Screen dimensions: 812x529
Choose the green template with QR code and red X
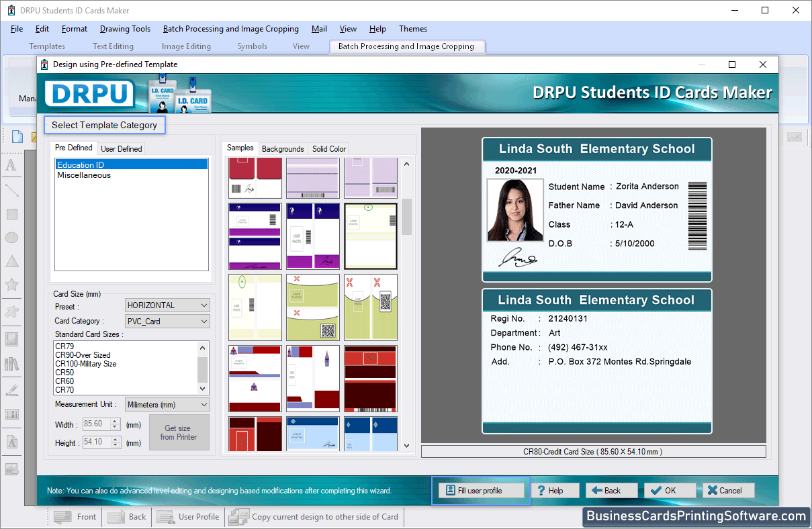click(x=312, y=307)
